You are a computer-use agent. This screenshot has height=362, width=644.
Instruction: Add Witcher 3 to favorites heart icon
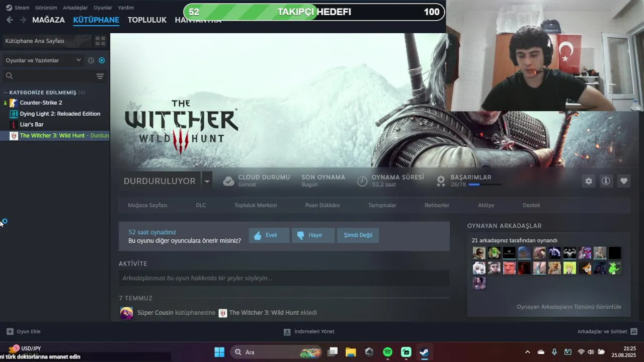click(x=624, y=181)
